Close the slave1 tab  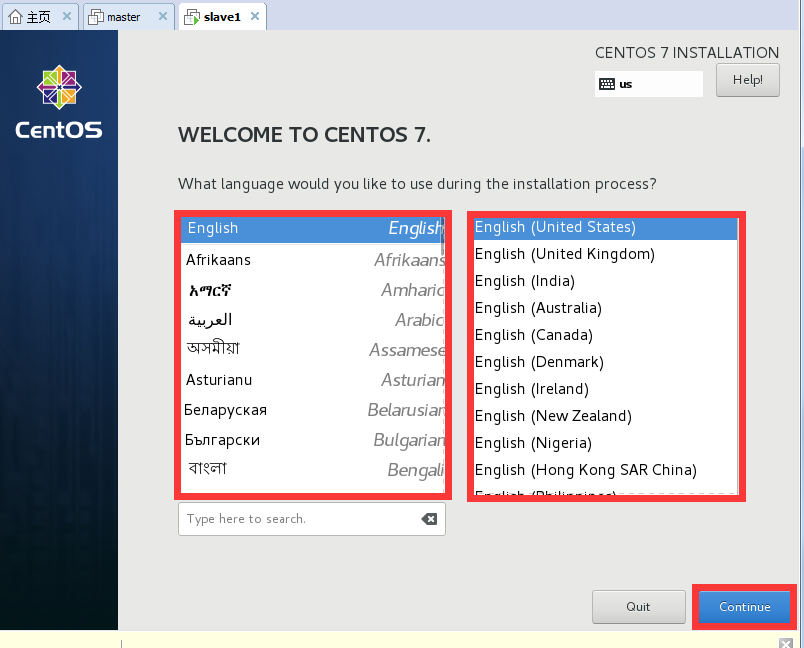tap(255, 16)
